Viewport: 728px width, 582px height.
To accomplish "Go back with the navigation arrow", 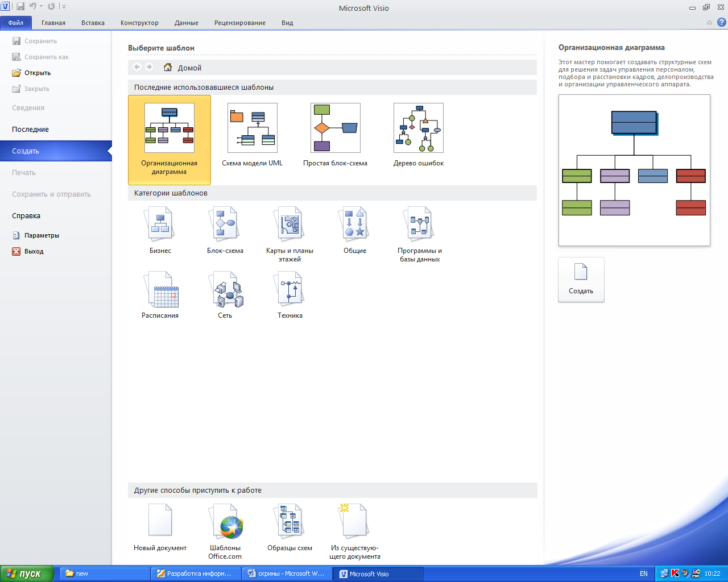I will click(x=137, y=67).
